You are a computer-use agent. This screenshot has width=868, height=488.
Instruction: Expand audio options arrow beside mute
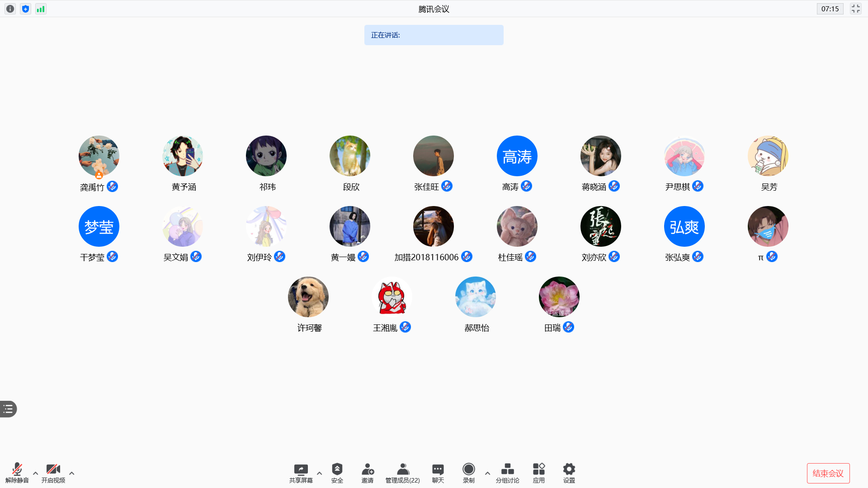pos(35,473)
